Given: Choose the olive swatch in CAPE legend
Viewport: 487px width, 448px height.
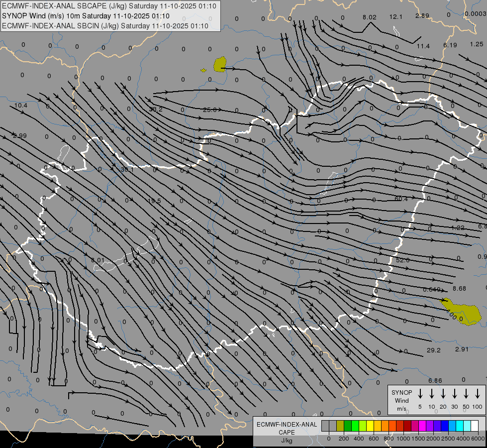Looking at the screenshot, I should tap(340, 426).
